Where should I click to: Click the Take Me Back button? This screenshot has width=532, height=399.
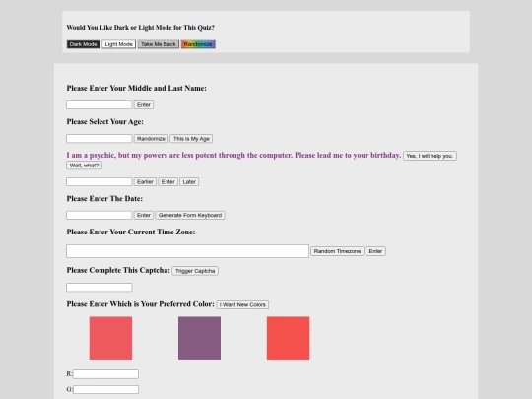(x=158, y=44)
